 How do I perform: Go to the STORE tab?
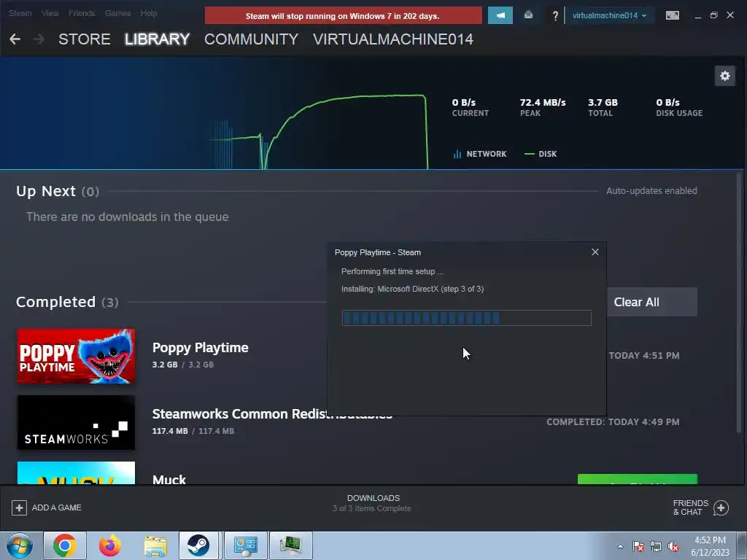pos(85,39)
